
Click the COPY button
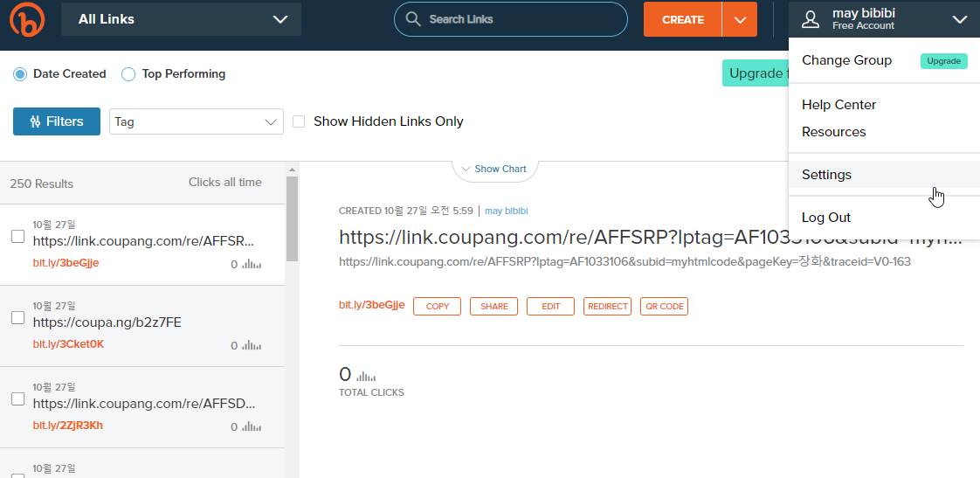(x=437, y=307)
